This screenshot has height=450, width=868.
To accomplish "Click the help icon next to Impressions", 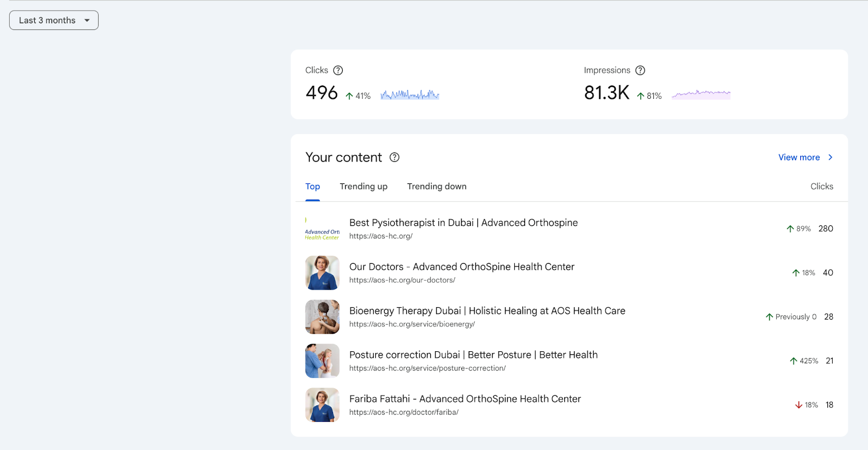I will tap(640, 70).
